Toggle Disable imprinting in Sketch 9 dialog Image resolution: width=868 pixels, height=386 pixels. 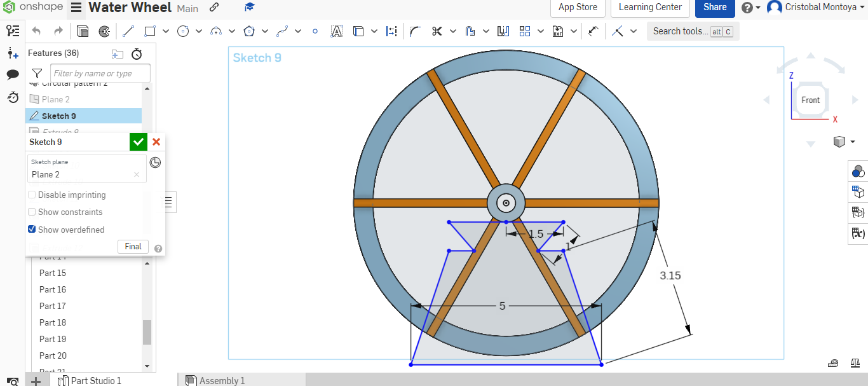pos(32,195)
